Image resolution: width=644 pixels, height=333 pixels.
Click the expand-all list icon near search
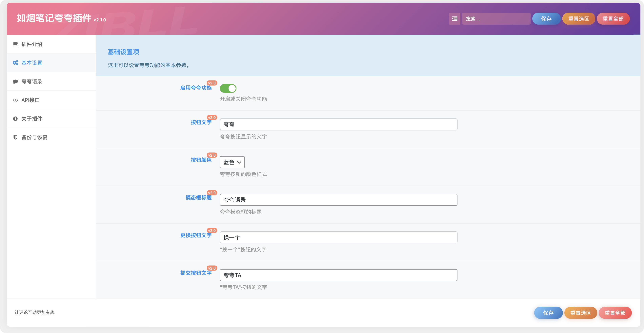454,19
